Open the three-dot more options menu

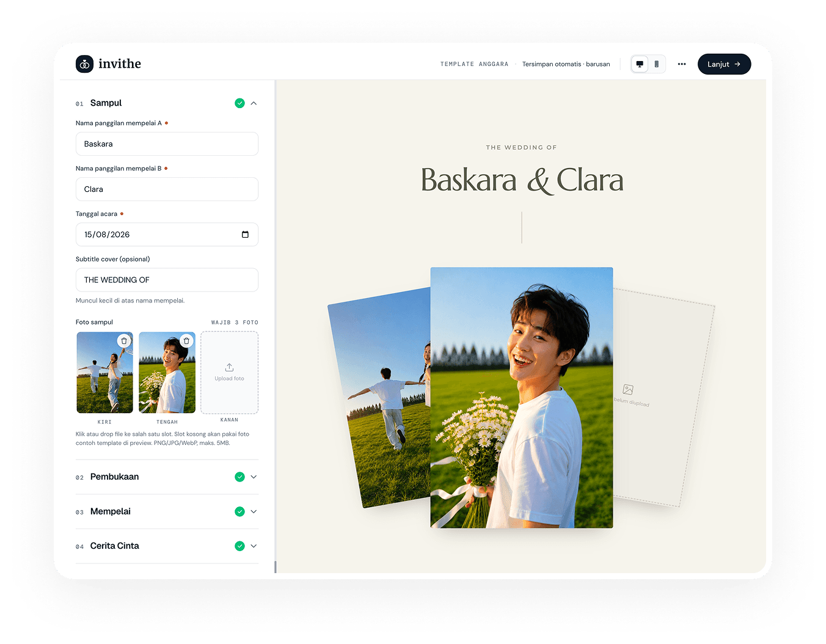[x=682, y=64]
